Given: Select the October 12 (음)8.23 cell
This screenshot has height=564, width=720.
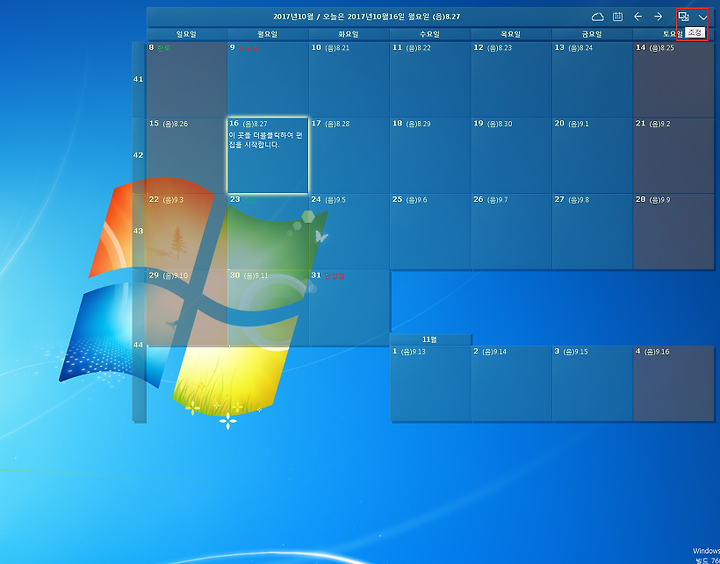Looking at the screenshot, I should tap(511, 79).
